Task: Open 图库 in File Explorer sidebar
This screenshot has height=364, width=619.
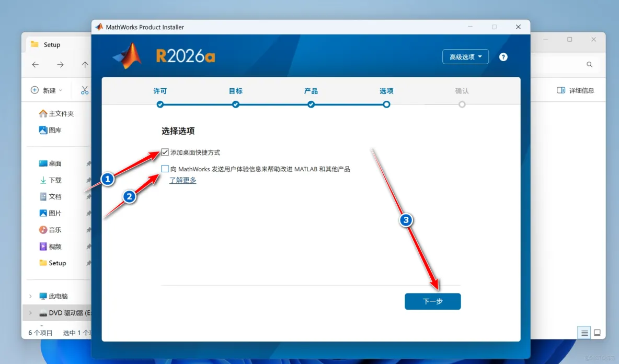Action: click(50, 130)
